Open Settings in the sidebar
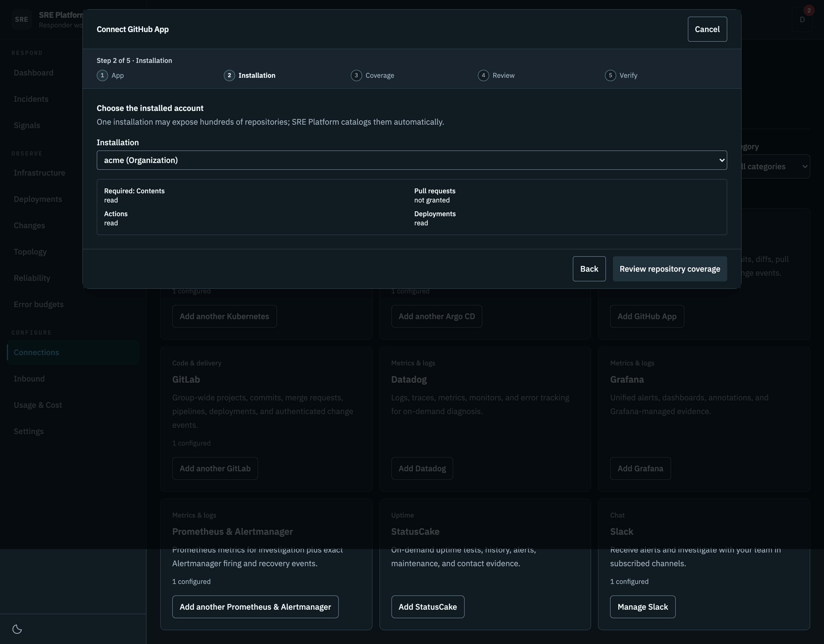 29,431
